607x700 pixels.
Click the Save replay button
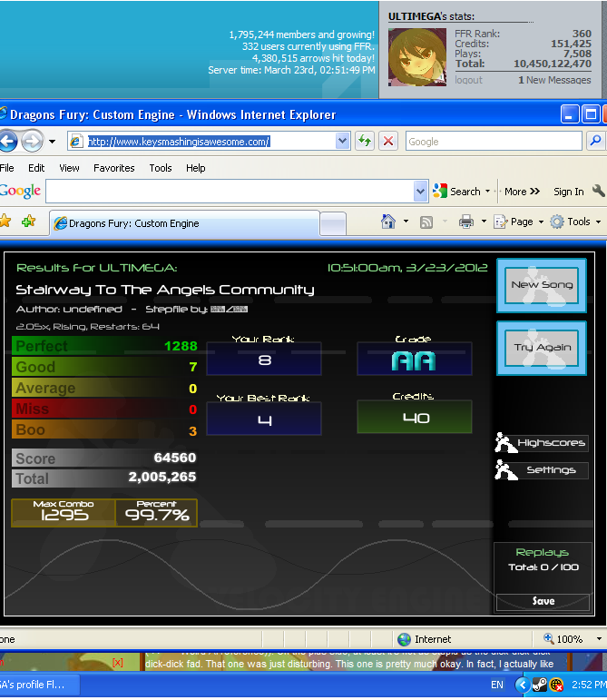click(x=543, y=601)
